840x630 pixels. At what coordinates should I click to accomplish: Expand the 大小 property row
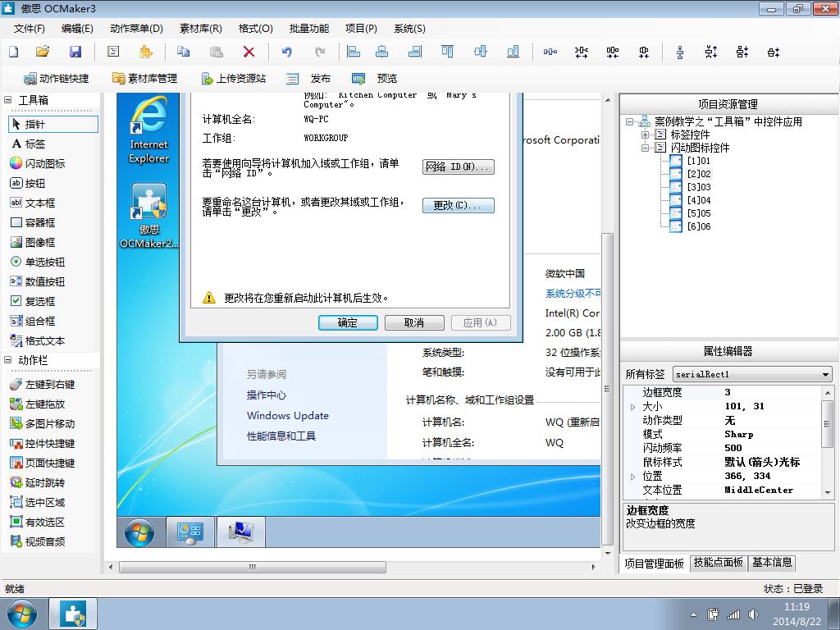point(632,407)
